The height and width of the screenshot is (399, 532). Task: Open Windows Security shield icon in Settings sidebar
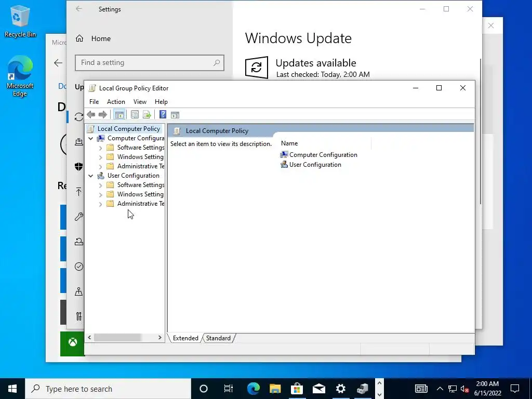tap(79, 167)
